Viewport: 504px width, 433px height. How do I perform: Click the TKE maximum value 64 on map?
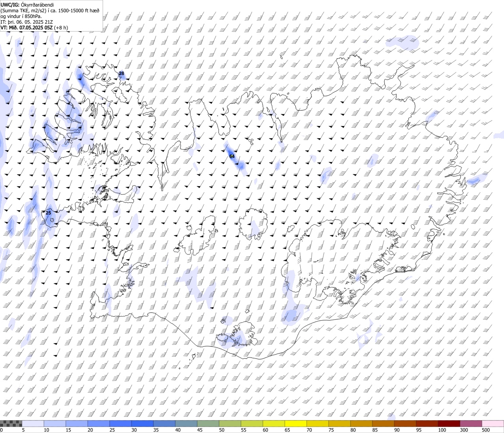232,156
